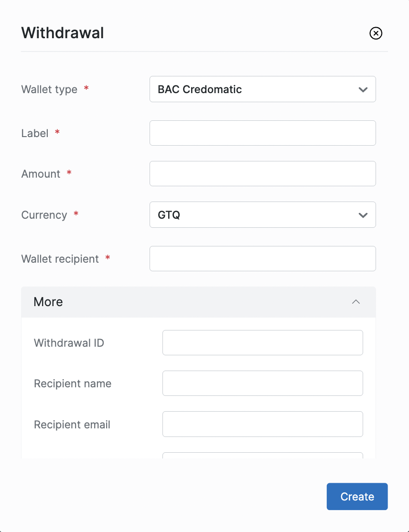Select the Wallet recipient field
This screenshot has height=532, width=409.
(x=262, y=258)
